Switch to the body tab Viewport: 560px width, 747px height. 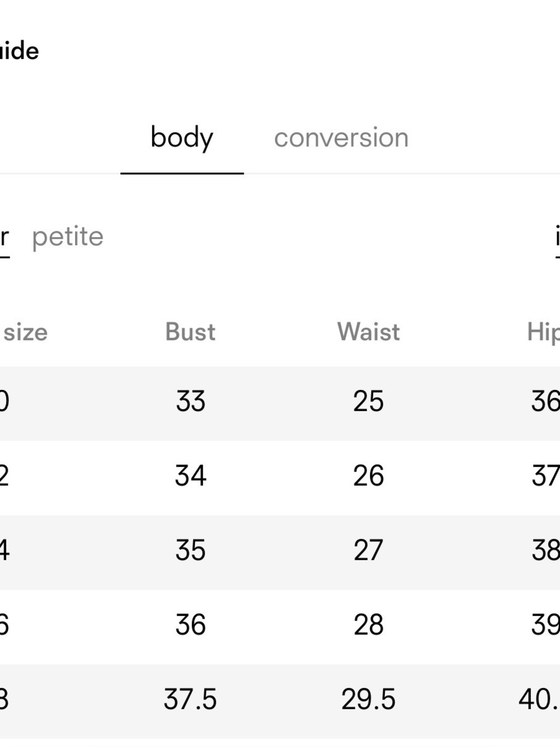click(x=182, y=138)
